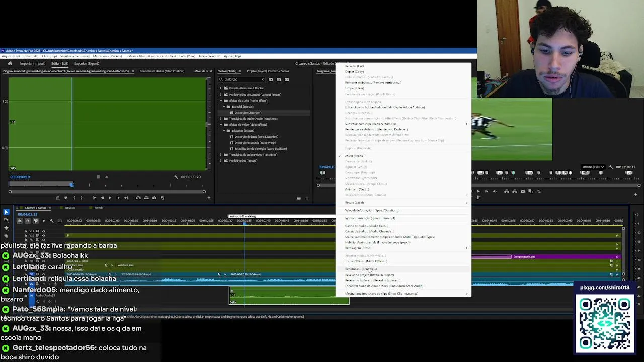The height and width of the screenshot is (362, 644).
Task: Open the Home screen icon
Action: [10, 64]
